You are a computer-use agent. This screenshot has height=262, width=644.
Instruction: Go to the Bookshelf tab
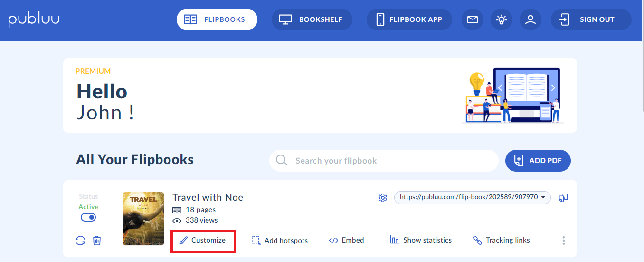[x=312, y=19]
